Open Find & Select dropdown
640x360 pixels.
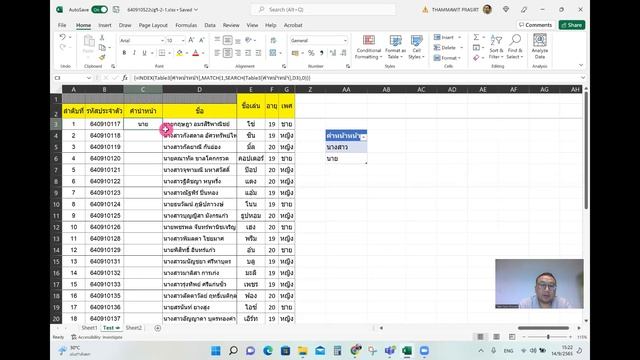coord(515,47)
